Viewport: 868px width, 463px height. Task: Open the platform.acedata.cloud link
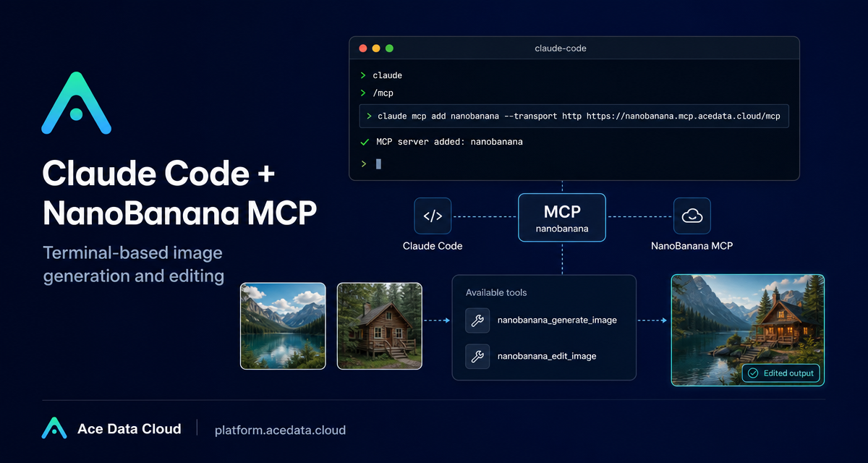[280, 430]
